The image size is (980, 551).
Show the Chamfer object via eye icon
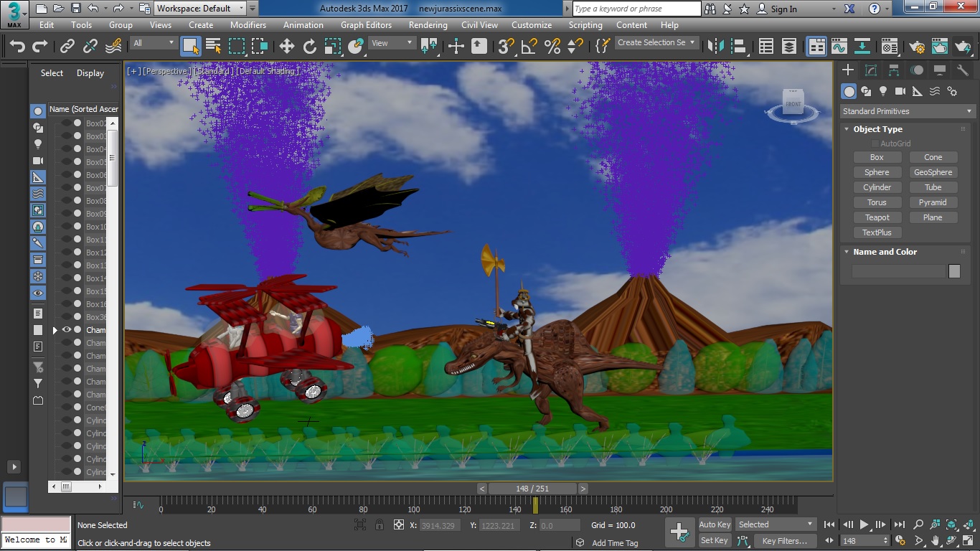coord(67,330)
